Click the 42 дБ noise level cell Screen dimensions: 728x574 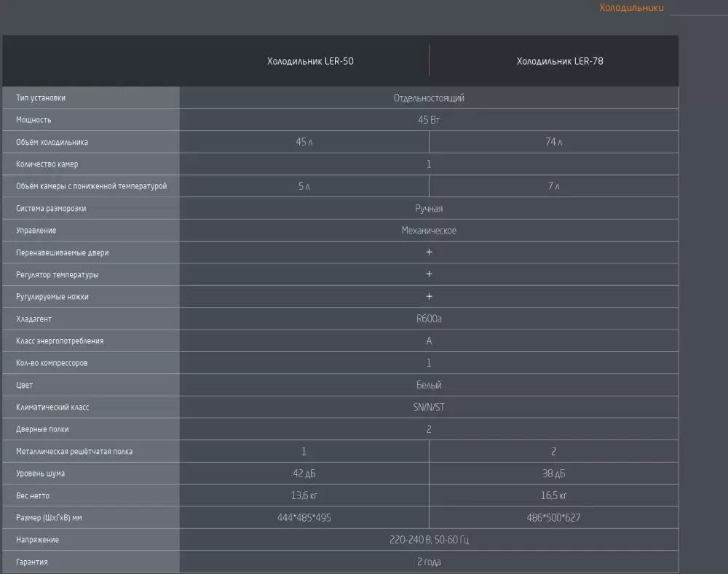(x=304, y=474)
